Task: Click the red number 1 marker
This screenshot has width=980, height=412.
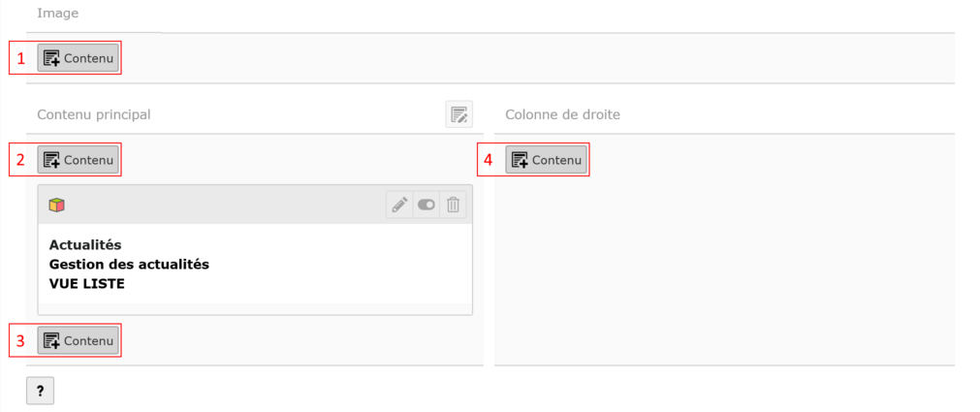Action: tap(21, 58)
